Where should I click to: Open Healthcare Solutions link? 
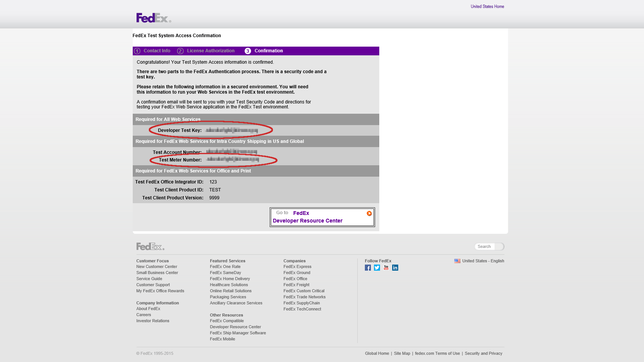(x=229, y=285)
